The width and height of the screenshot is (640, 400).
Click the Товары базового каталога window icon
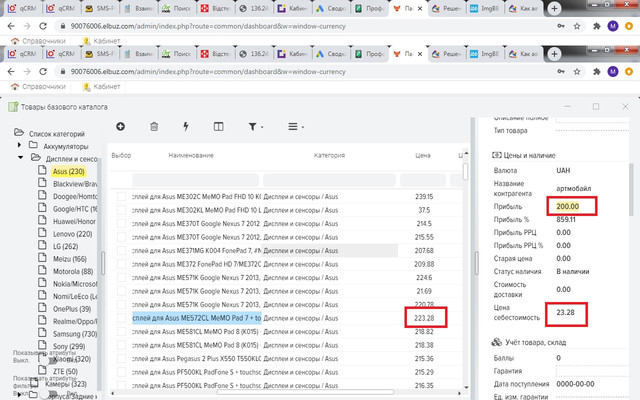[13, 107]
